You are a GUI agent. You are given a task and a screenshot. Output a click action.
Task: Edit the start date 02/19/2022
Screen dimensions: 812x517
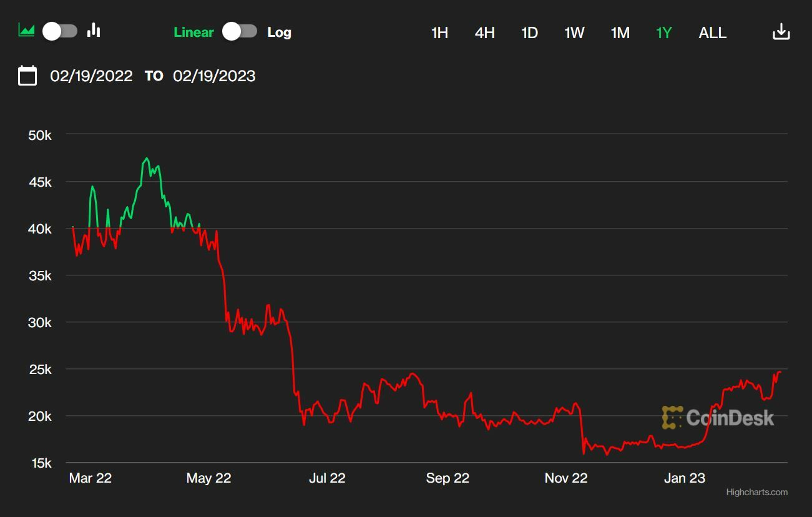[x=92, y=76]
